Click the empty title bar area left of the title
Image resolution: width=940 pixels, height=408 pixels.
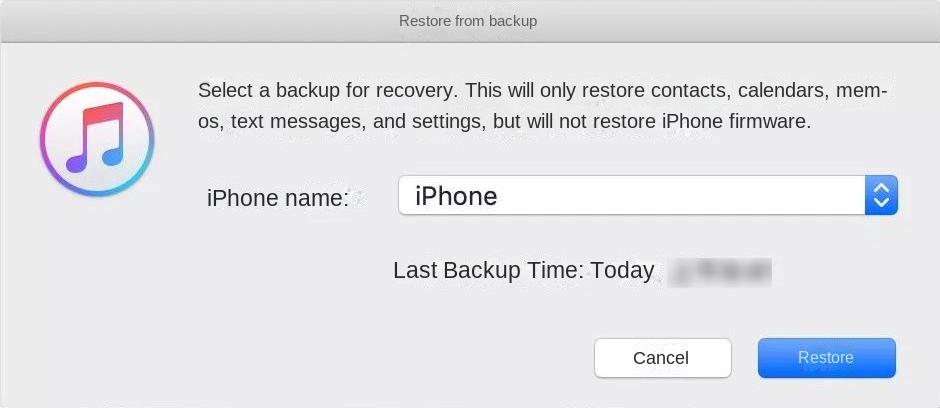click(x=200, y=20)
